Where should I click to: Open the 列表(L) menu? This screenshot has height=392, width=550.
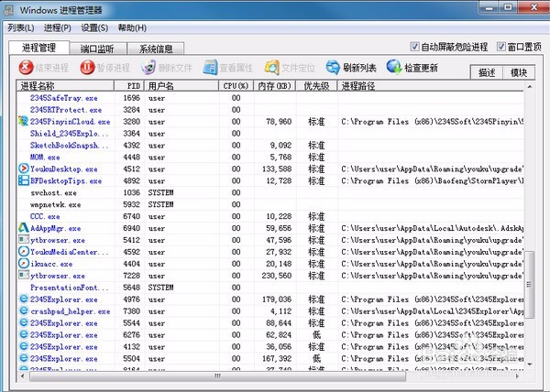click(21, 27)
